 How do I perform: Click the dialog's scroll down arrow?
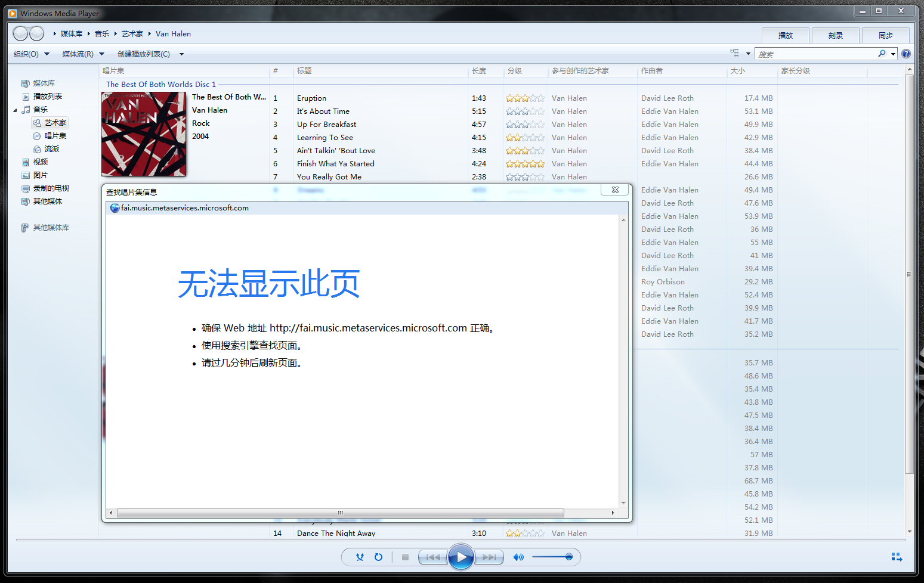(x=623, y=503)
